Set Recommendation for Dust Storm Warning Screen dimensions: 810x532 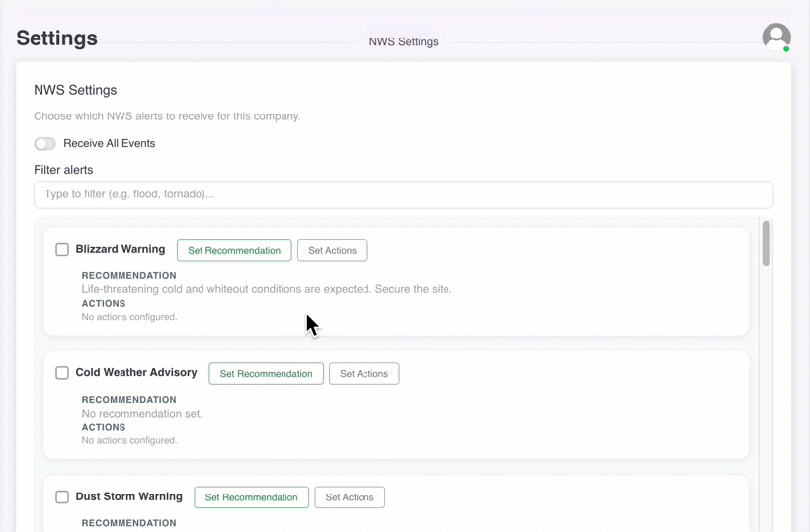251,497
